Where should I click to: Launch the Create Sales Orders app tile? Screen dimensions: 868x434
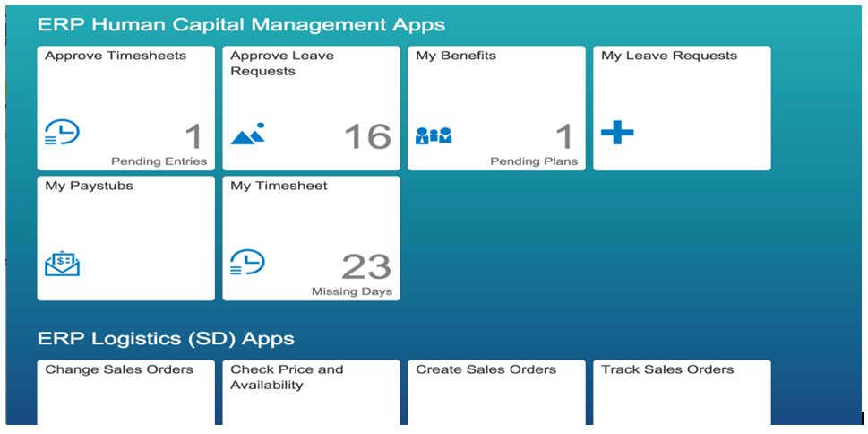pos(496,391)
